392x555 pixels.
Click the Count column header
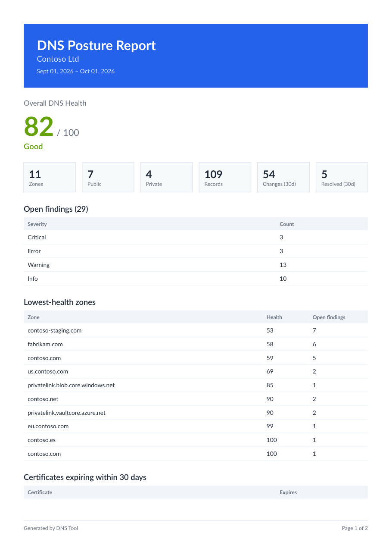pos(287,224)
